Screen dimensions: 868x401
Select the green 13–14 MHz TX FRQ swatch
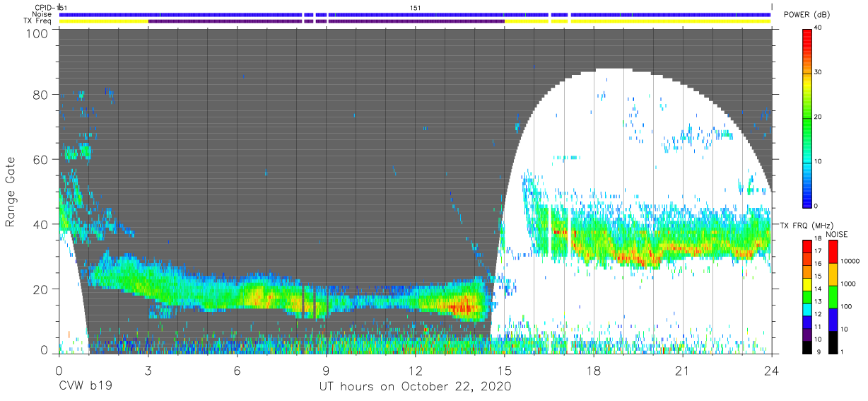click(807, 297)
